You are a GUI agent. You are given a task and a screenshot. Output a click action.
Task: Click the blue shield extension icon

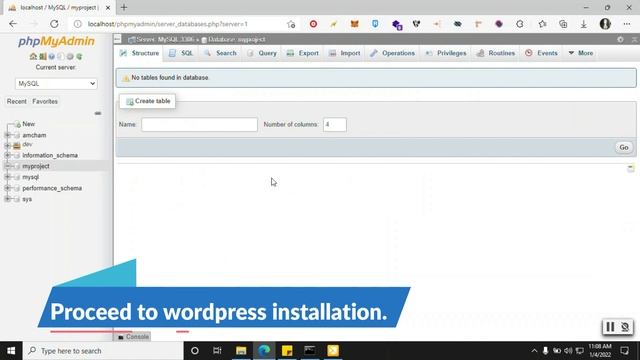tap(375, 24)
